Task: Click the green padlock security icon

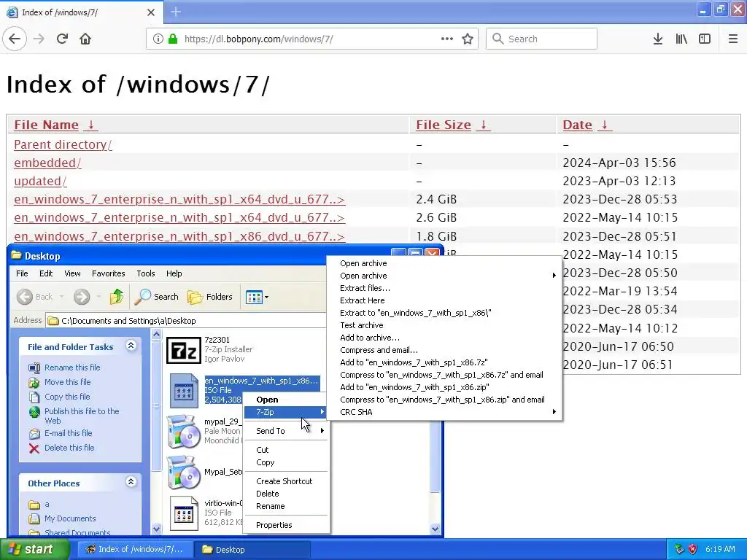Action: (172, 39)
